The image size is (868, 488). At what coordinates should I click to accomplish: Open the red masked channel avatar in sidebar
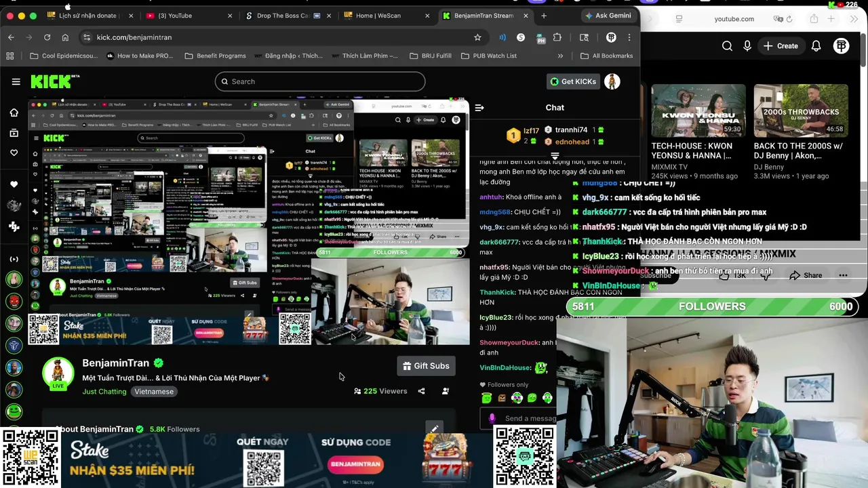tap(14, 300)
